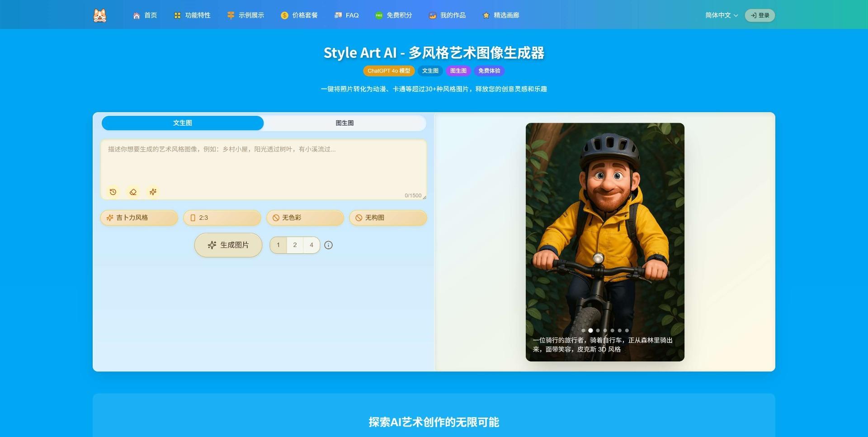This screenshot has width=868, height=437.
Task: Open the 免费积分 free credits nav item
Action: (394, 15)
